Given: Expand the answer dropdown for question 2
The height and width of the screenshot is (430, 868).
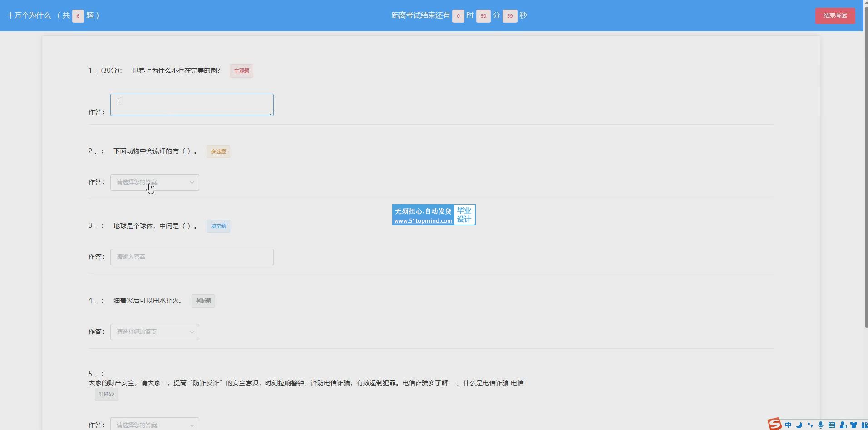Looking at the screenshot, I should 154,182.
